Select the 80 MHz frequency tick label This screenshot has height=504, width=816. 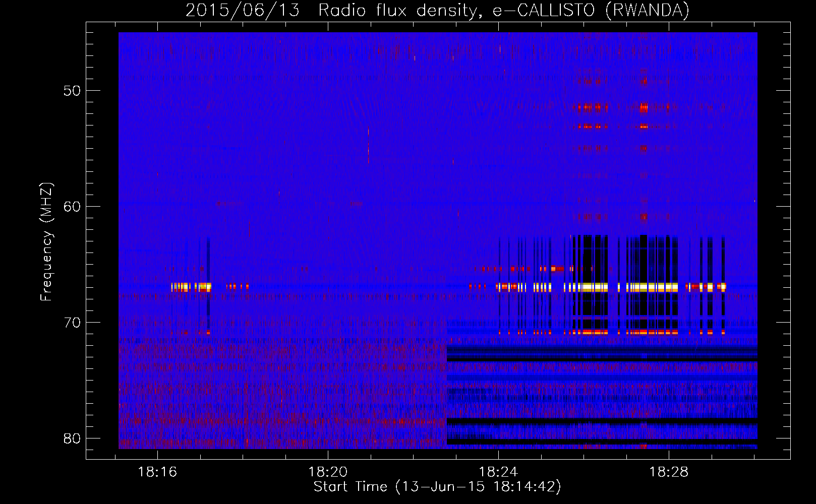[72, 438]
